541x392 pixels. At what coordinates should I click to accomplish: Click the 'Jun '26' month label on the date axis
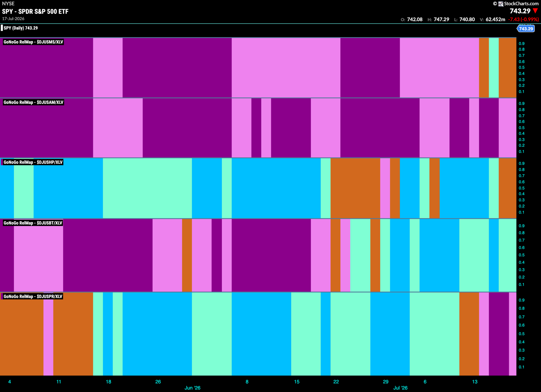193,388
